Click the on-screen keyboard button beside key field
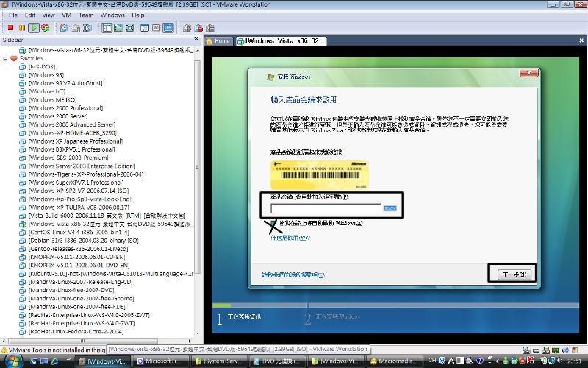The image size is (588, 368). point(390,208)
